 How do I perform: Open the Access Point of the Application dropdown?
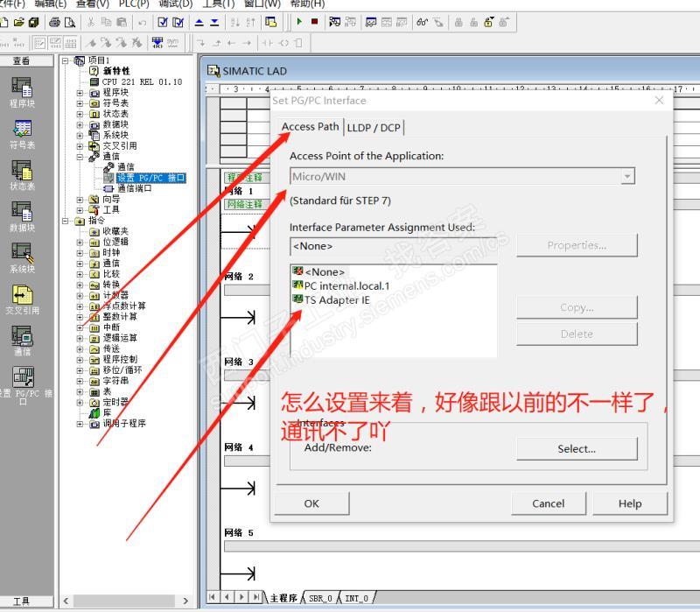pyautogui.click(x=627, y=177)
